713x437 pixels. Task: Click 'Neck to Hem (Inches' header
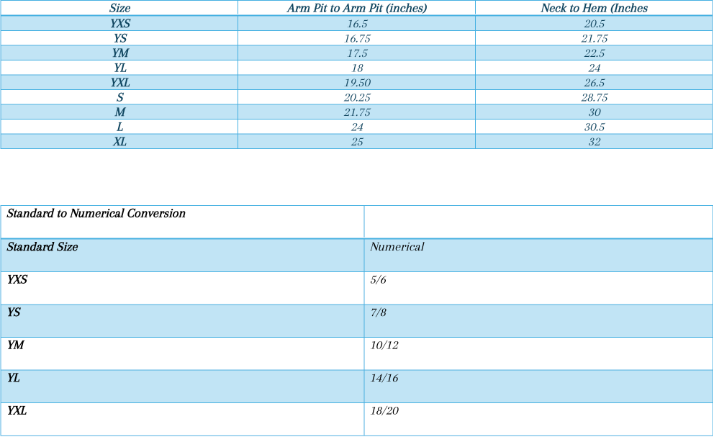594,7
